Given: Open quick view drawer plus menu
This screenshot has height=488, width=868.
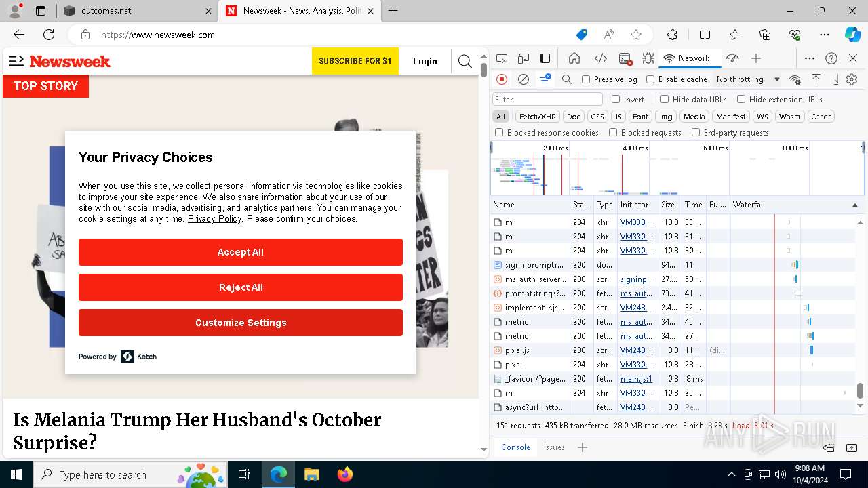Looking at the screenshot, I should click(x=582, y=447).
